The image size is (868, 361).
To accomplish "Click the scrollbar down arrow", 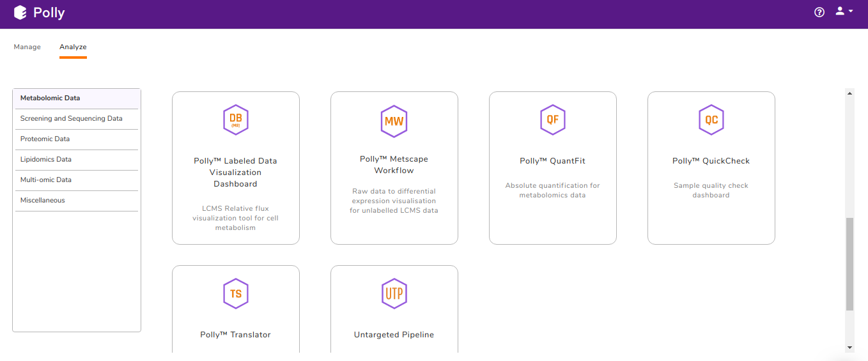I will pyautogui.click(x=849, y=348).
